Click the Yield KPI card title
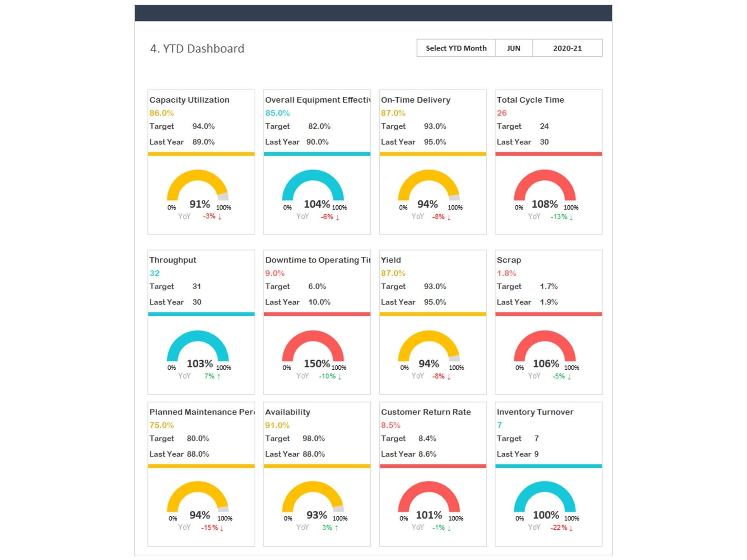 pos(391,260)
